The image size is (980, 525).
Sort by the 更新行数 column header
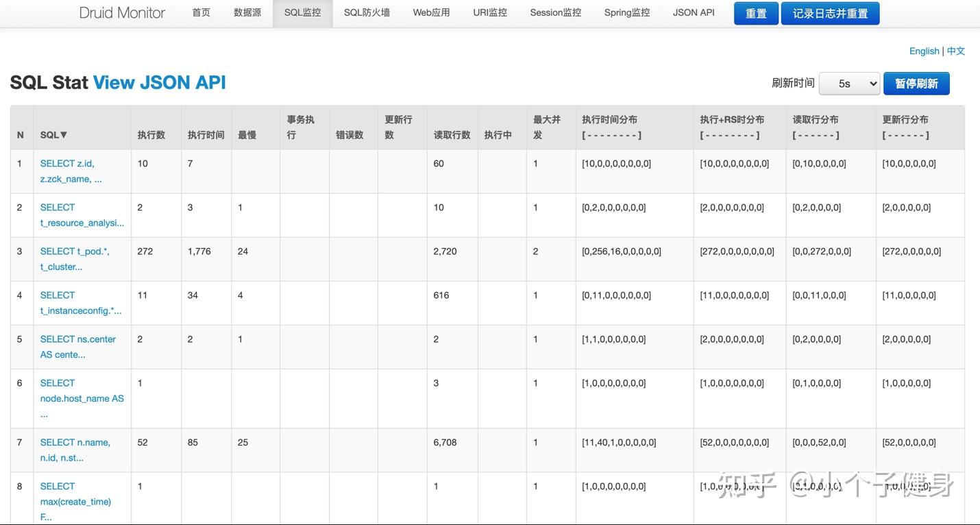pyautogui.click(x=402, y=127)
